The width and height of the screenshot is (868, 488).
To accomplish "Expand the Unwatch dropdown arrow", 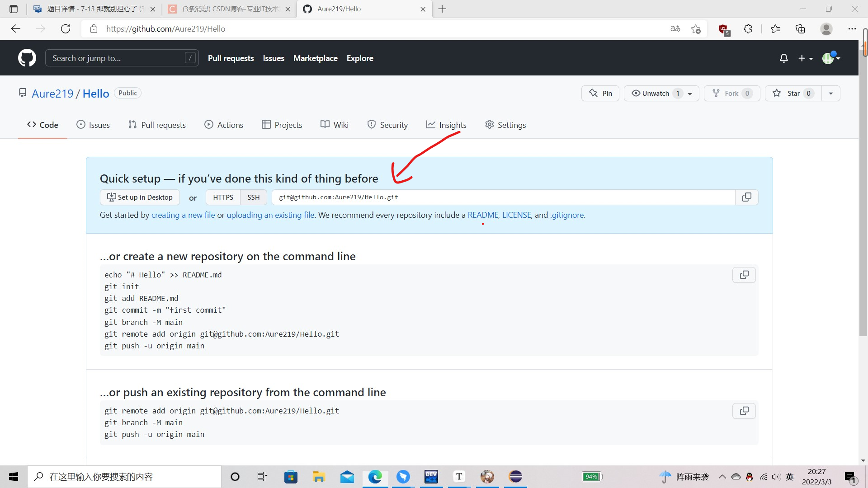I will pos(690,94).
